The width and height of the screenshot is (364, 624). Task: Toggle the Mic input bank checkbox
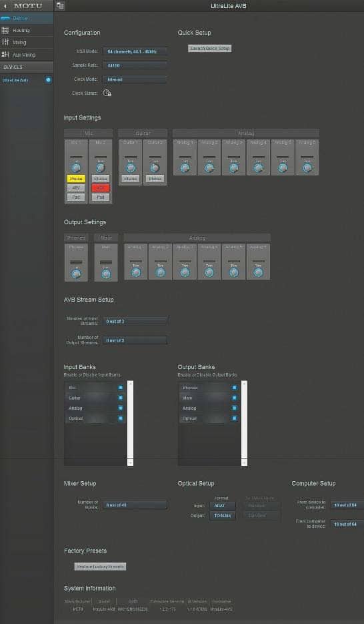pyautogui.click(x=121, y=387)
